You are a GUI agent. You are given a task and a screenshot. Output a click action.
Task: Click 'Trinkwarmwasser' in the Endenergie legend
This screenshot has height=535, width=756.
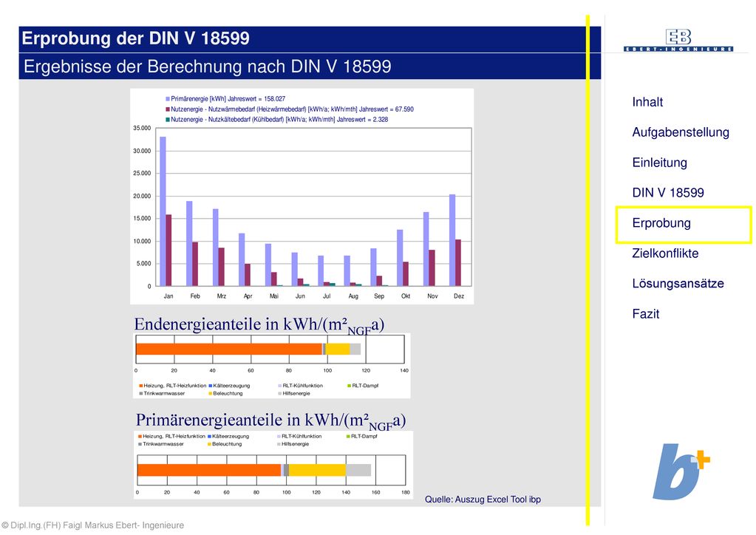click(x=162, y=393)
